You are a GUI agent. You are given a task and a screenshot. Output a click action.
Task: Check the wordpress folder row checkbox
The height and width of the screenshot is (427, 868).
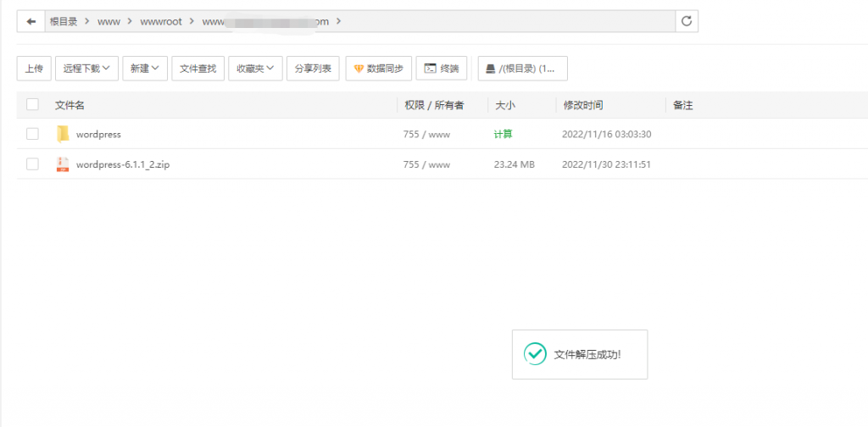point(33,134)
